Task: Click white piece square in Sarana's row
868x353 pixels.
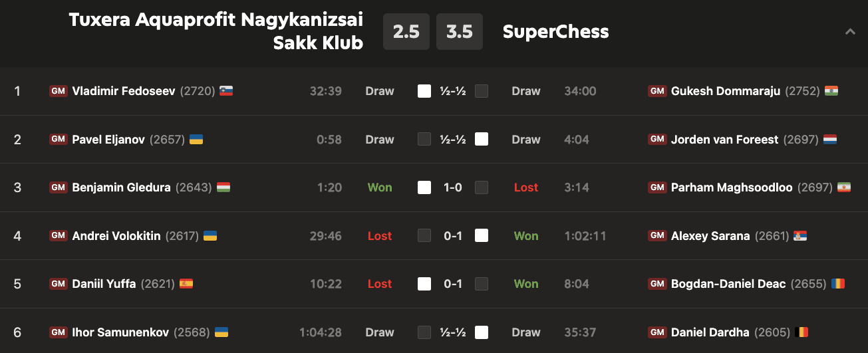Action: (482, 236)
